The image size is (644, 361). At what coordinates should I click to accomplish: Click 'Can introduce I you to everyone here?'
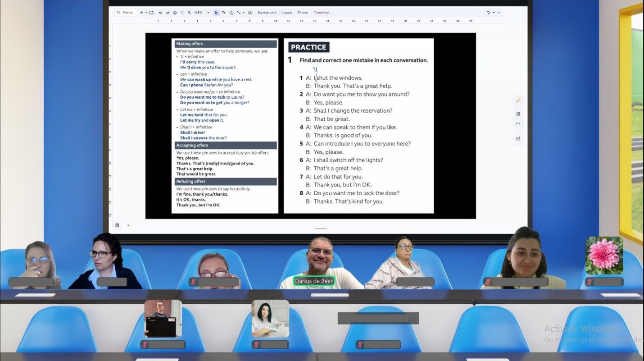[362, 144]
